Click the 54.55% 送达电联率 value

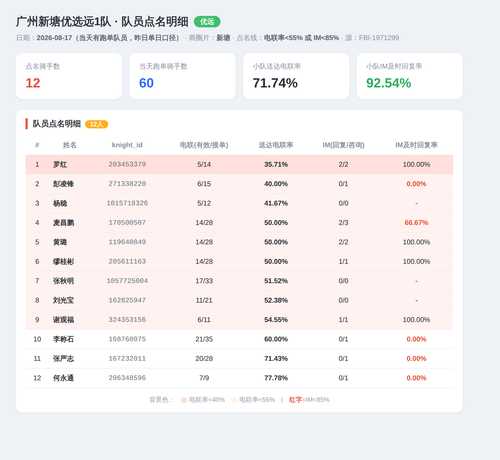(x=276, y=320)
